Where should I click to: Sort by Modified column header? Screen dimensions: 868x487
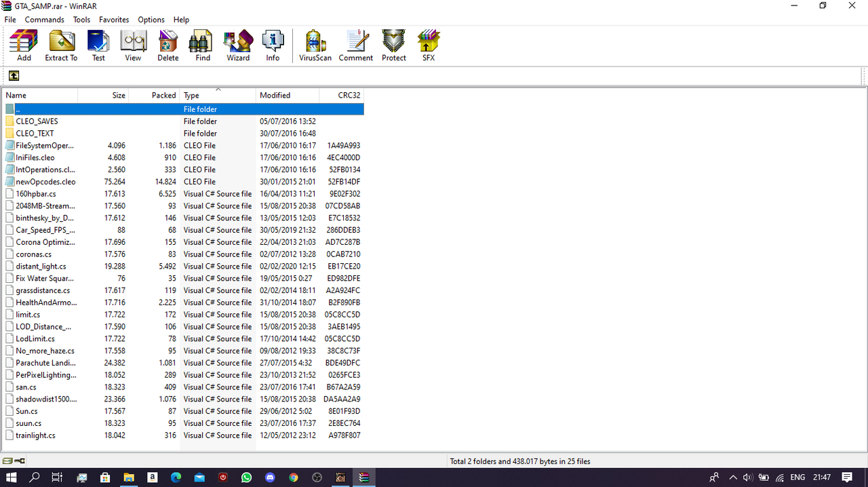(x=288, y=96)
